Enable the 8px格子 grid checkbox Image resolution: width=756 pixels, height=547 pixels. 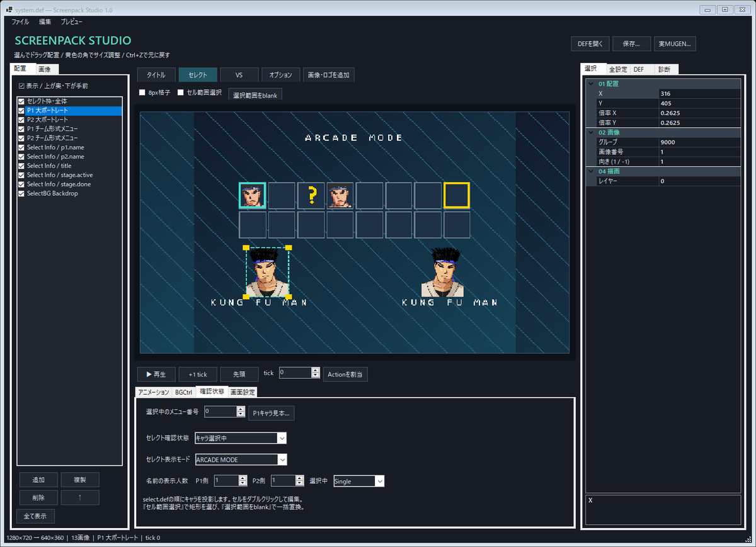point(142,93)
